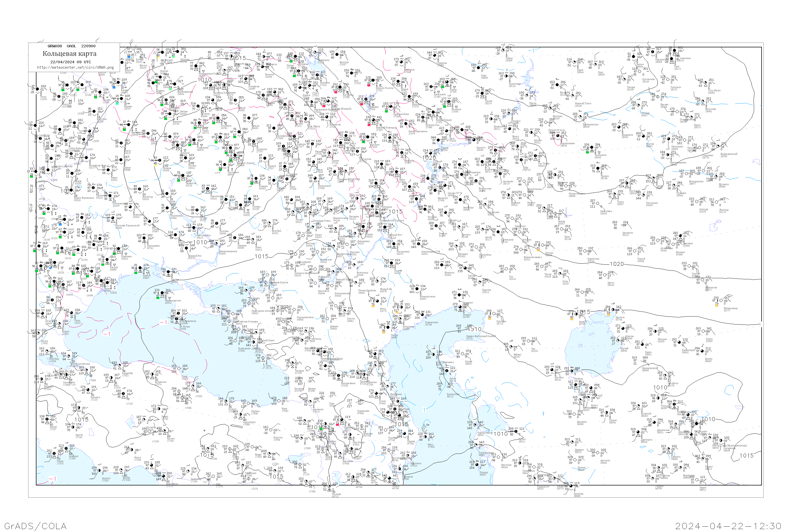This screenshot has width=798, height=532.
Task: Select the Варена 26737 station label
Action: pyautogui.click(x=128, y=107)
